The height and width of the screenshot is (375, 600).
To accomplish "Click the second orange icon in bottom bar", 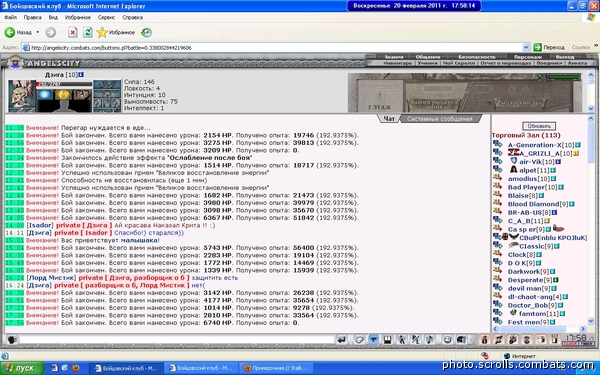I will [x=499, y=339].
